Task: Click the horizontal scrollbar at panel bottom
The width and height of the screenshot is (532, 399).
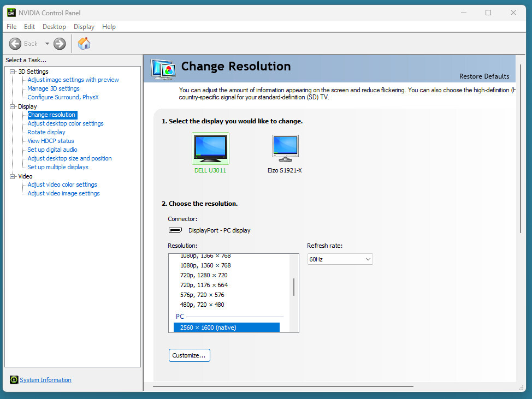Action: tap(283, 386)
